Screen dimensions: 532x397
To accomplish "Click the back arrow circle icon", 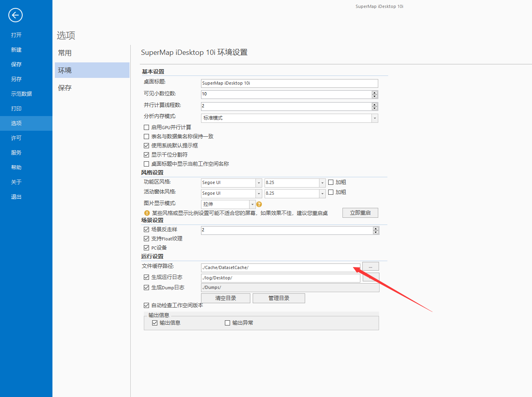I will pyautogui.click(x=15, y=15).
